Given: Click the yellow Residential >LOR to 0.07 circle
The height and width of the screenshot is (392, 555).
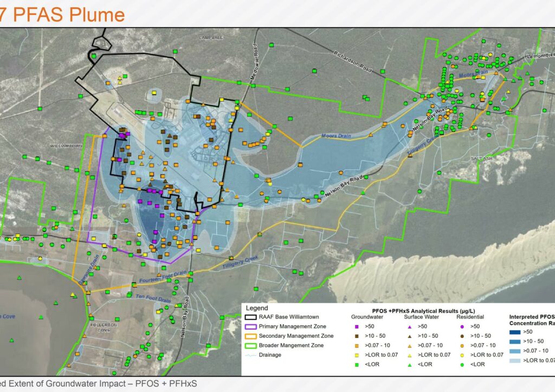Looking at the screenshot, I should [x=462, y=355].
